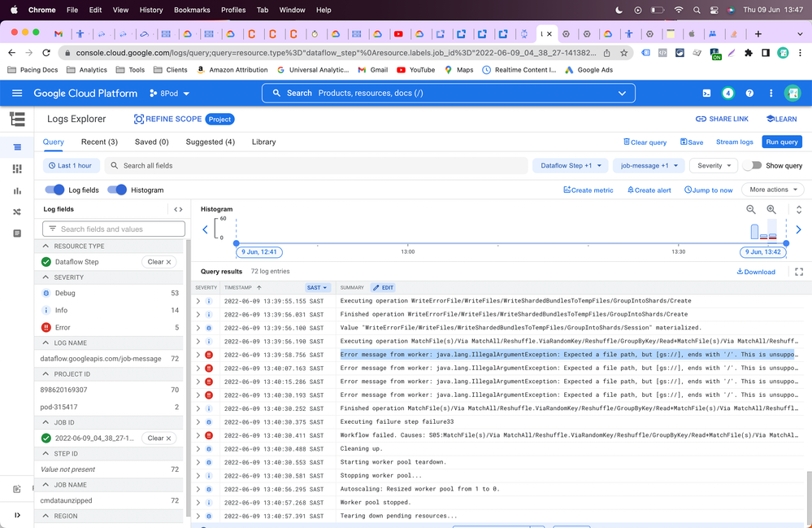The height and width of the screenshot is (528, 812).
Task: Open the three-dot settings menu in GCP header
Action: pos(771,94)
